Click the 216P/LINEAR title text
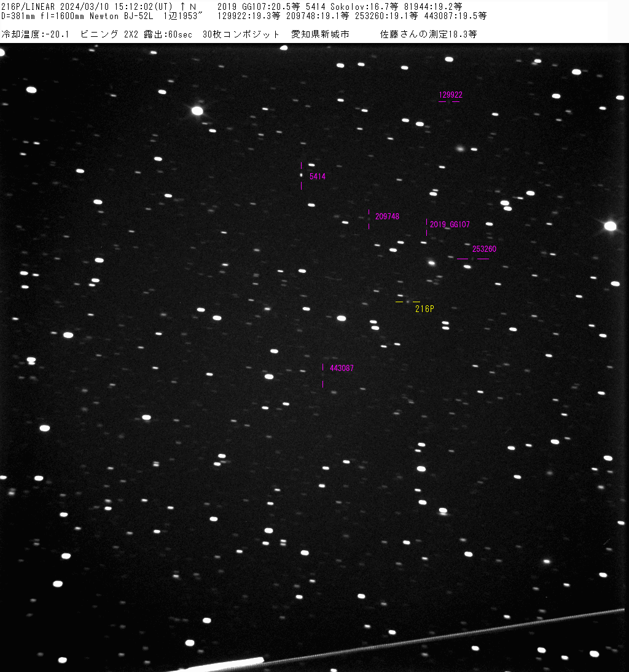Viewport: 629px width, 672px height. [x=29, y=6]
